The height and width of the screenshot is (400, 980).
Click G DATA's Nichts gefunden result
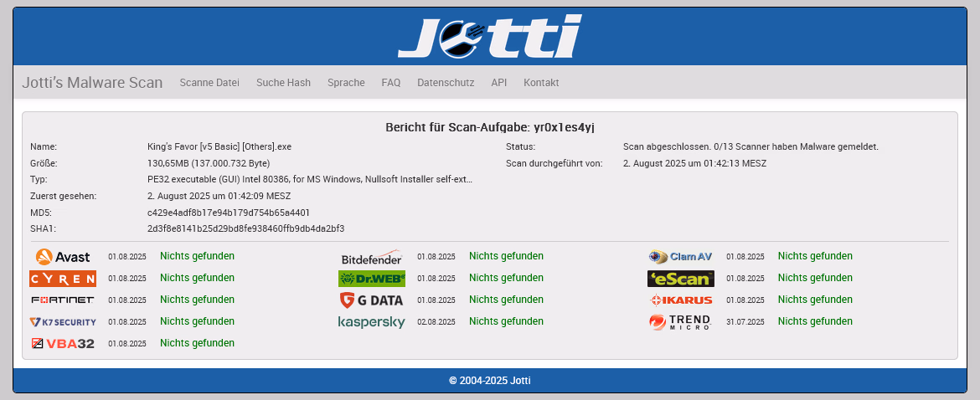click(x=506, y=300)
